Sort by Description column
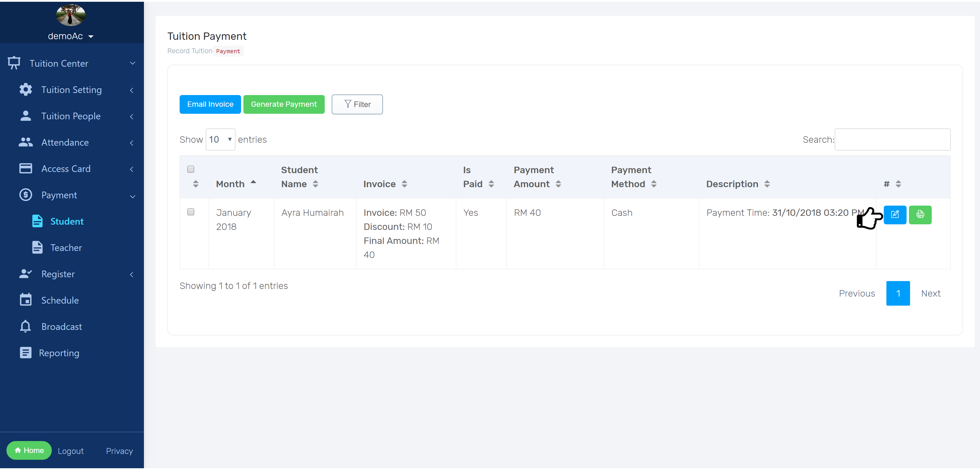 tap(767, 184)
